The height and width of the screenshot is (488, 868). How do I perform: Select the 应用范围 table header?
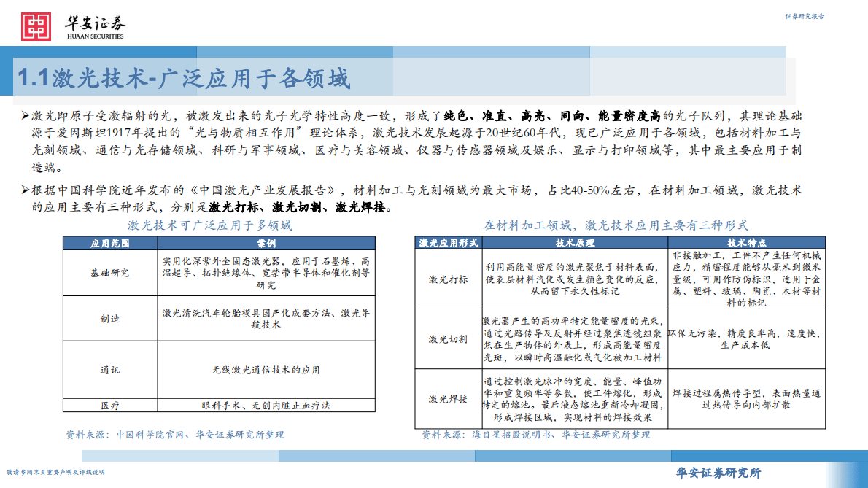point(109,242)
